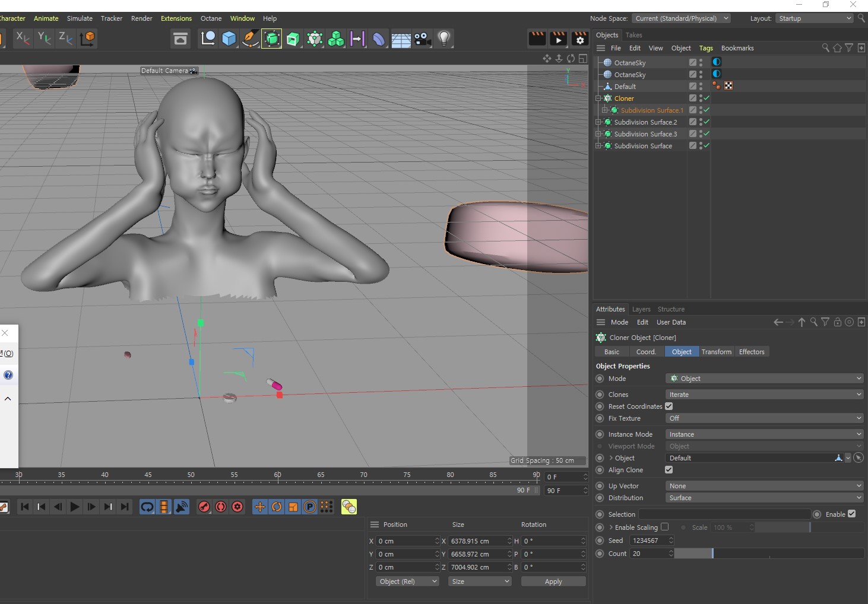Image resolution: width=868 pixels, height=604 pixels.
Task: Toggle Align Clone checkbox
Action: (x=669, y=470)
